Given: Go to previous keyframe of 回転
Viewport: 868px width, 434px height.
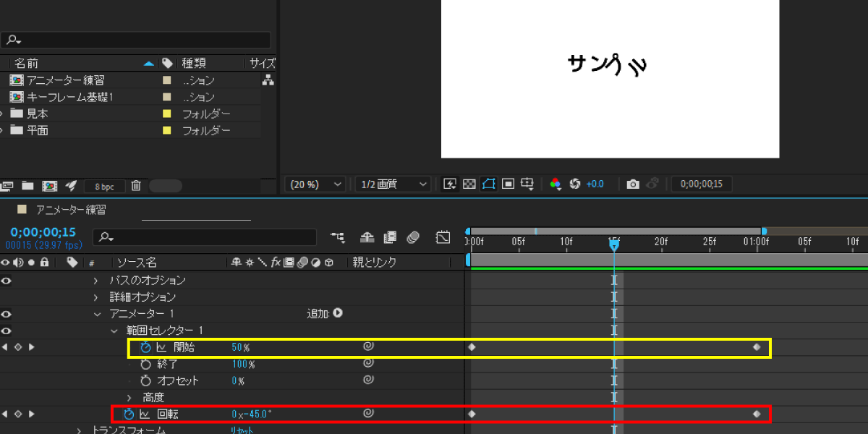Looking at the screenshot, I should pyautogui.click(x=5, y=414).
